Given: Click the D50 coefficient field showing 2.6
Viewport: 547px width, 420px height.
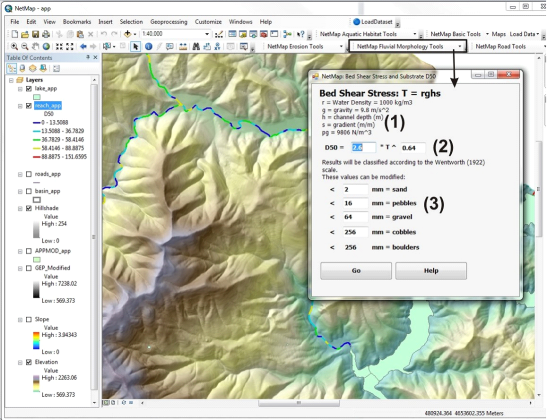Looking at the screenshot, I should pos(363,148).
